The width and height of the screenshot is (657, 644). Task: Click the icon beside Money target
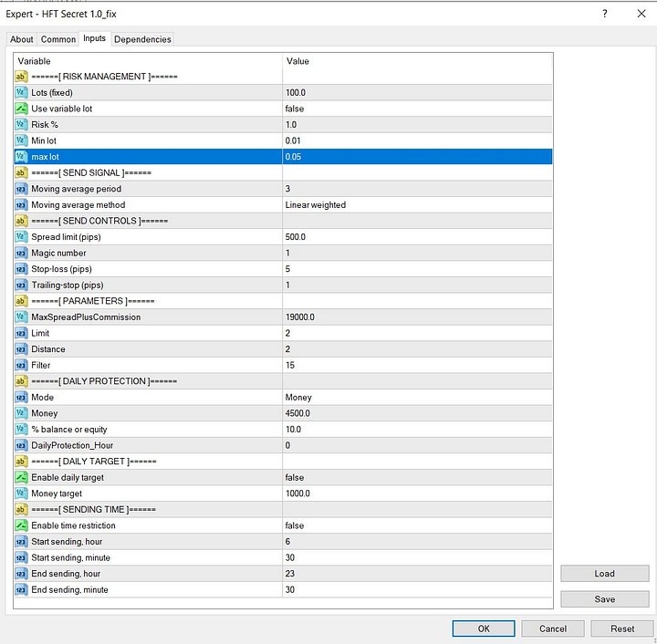point(21,493)
